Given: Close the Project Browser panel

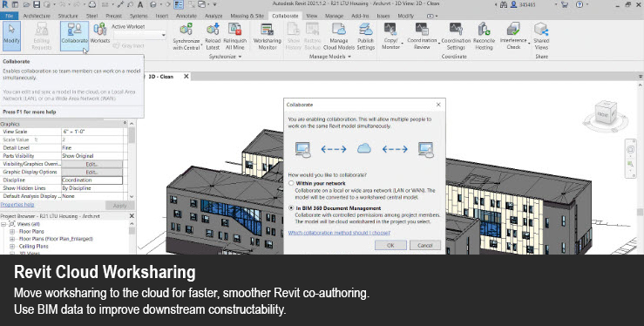Looking at the screenshot, I should [x=132, y=216].
